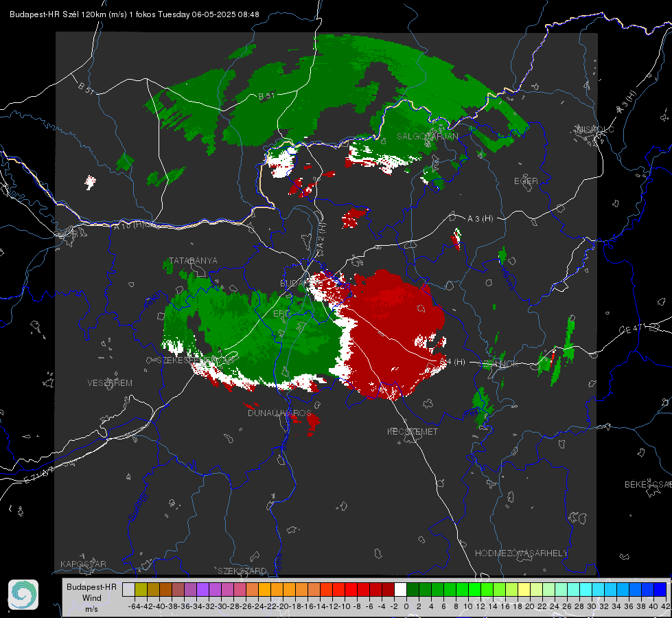Select the dark red swatch between -4 and -2
The height and width of the screenshot is (618, 672).
(388, 590)
